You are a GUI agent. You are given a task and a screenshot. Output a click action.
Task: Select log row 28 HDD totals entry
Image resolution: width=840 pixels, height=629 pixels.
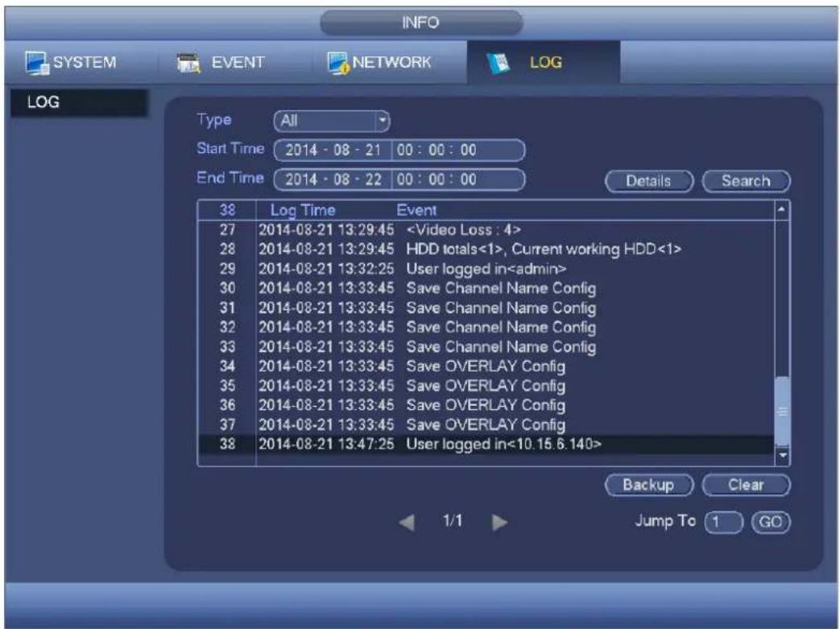[x=486, y=249]
